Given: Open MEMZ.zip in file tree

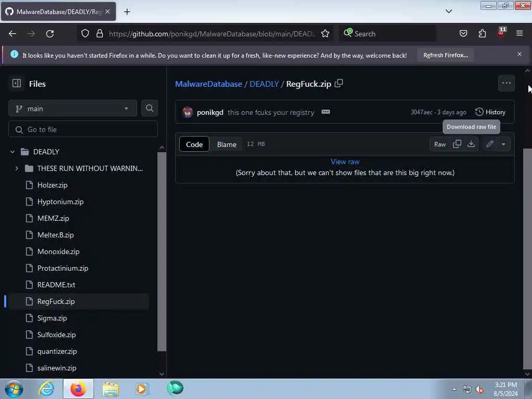Looking at the screenshot, I should pyautogui.click(x=53, y=218).
